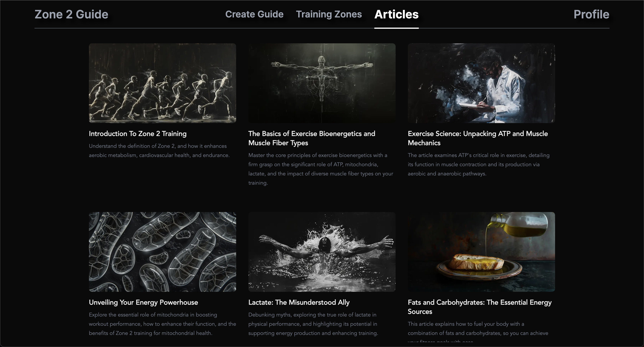Click the scientist in lab coat thumbnail

coord(481,83)
